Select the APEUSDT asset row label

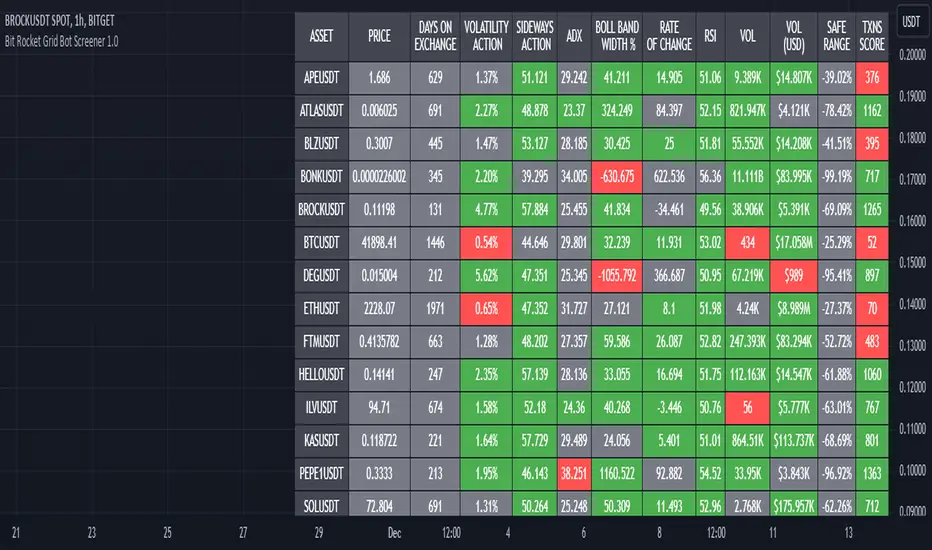(x=321, y=76)
